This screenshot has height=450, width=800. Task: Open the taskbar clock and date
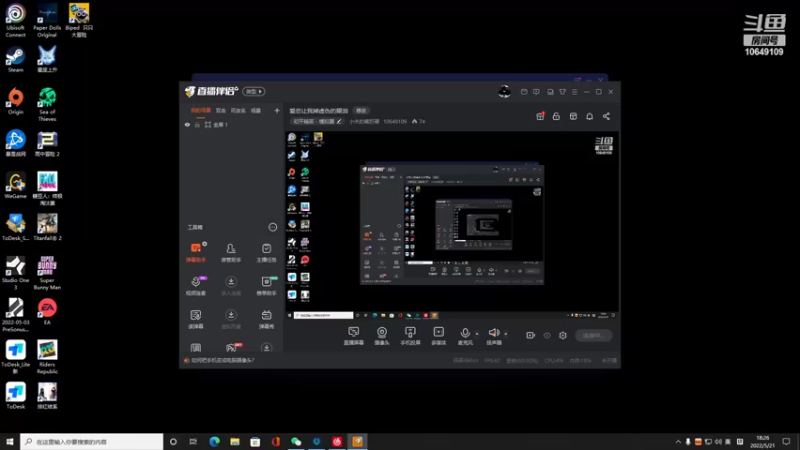coord(762,442)
